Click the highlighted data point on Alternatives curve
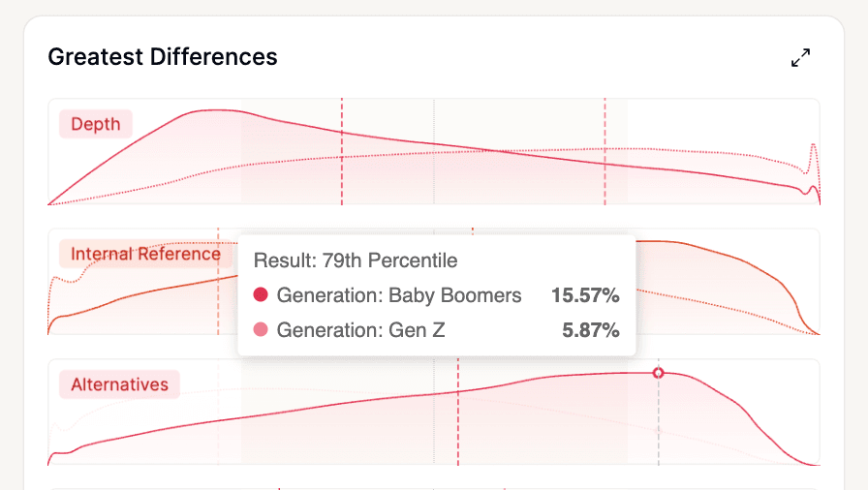Viewport: 868px width, 490px height. [659, 373]
